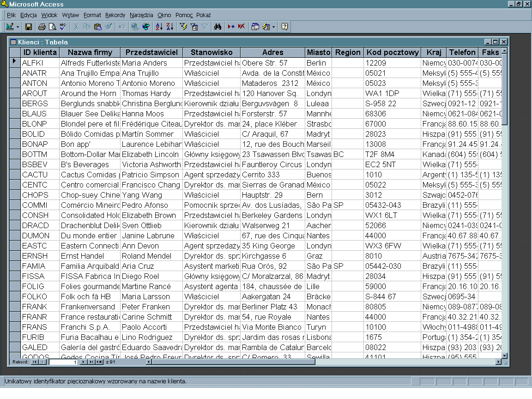This screenshot has width=532, height=399.
Task: Click the Undo arrow icon
Action: [x=122, y=27]
